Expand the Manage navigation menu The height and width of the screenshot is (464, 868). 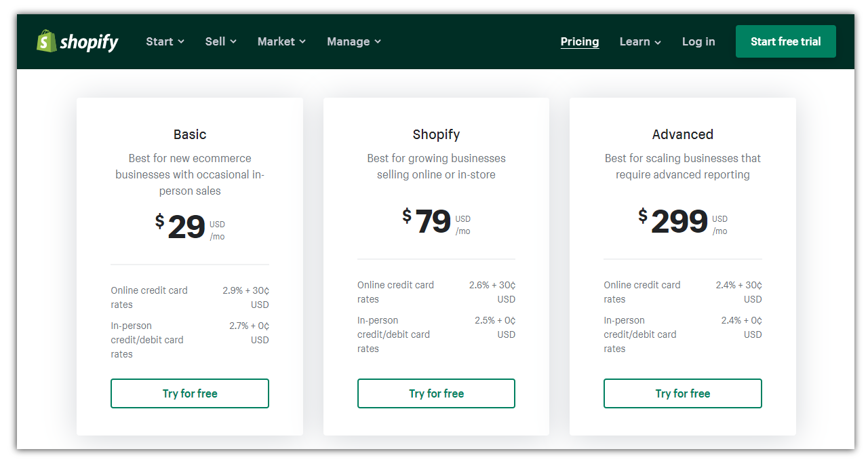coord(354,41)
